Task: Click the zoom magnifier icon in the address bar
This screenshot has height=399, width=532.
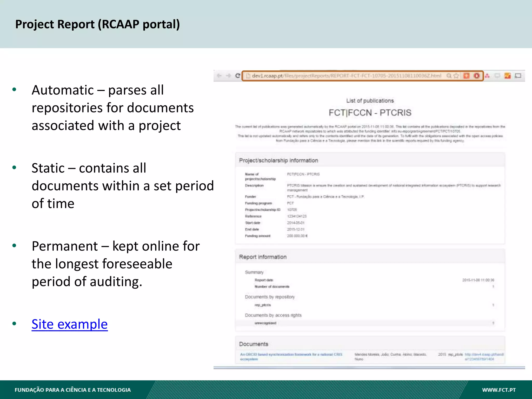Action: pyautogui.click(x=449, y=76)
